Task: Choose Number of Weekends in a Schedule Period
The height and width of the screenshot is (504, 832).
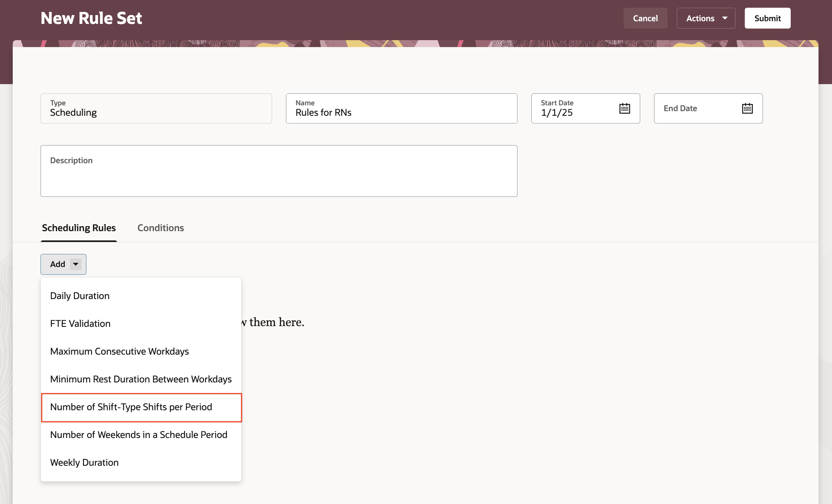Action: (x=139, y=435)
